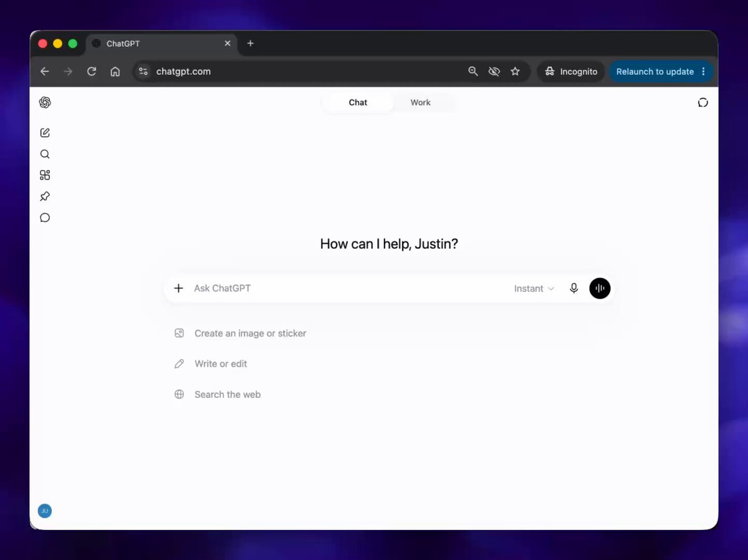The image size is (748, 560).
Task: Click the ChatGPT logo in the sidebar
Action: pyautogui.click(x=45, y=102)
